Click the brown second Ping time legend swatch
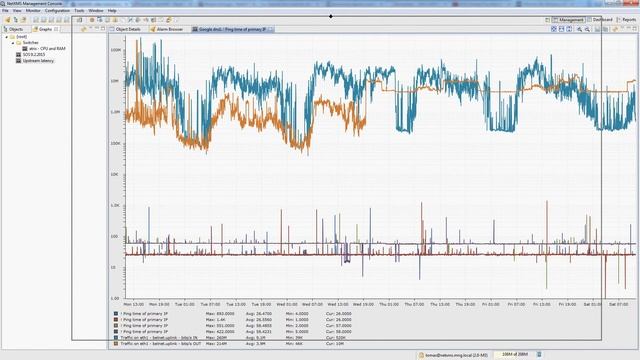 [x=116, y=320]
